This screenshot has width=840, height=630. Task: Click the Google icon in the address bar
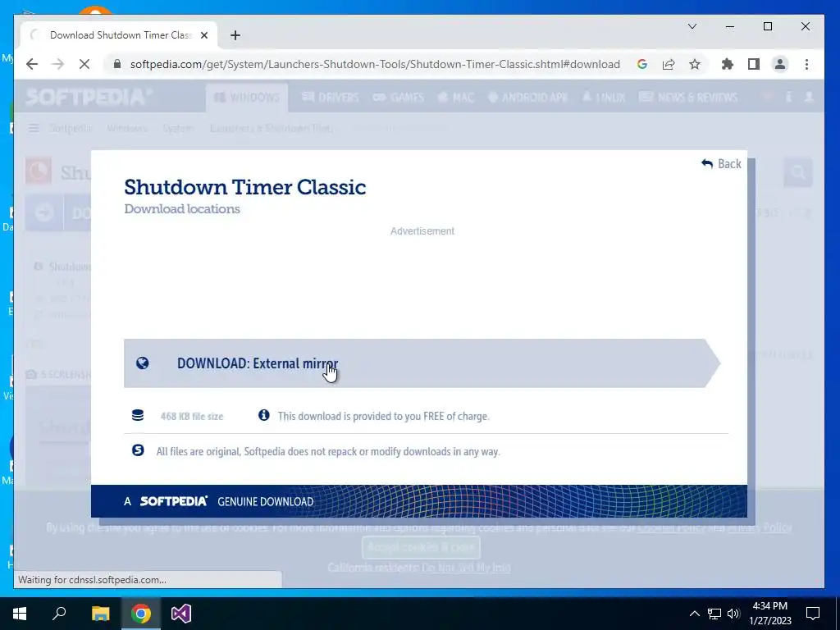point(641,64)
